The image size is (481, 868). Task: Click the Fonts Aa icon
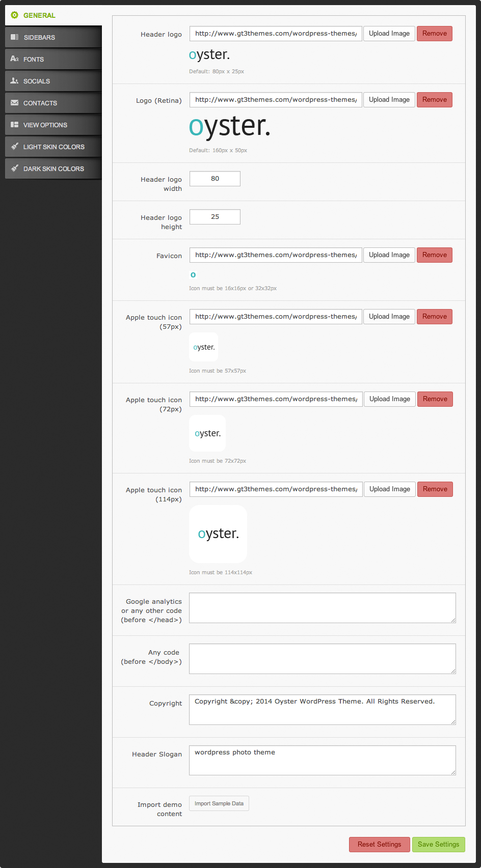point(14,59)
